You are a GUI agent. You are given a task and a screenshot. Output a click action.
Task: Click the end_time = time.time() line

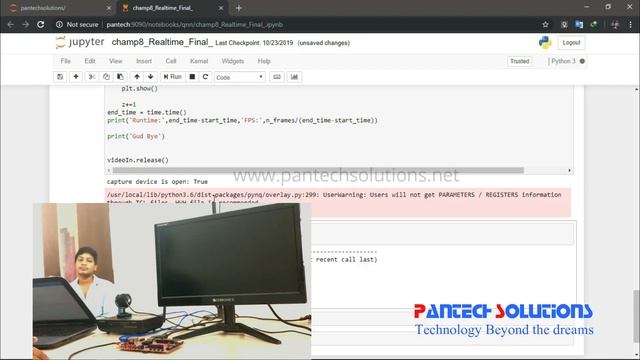(147, 112)
